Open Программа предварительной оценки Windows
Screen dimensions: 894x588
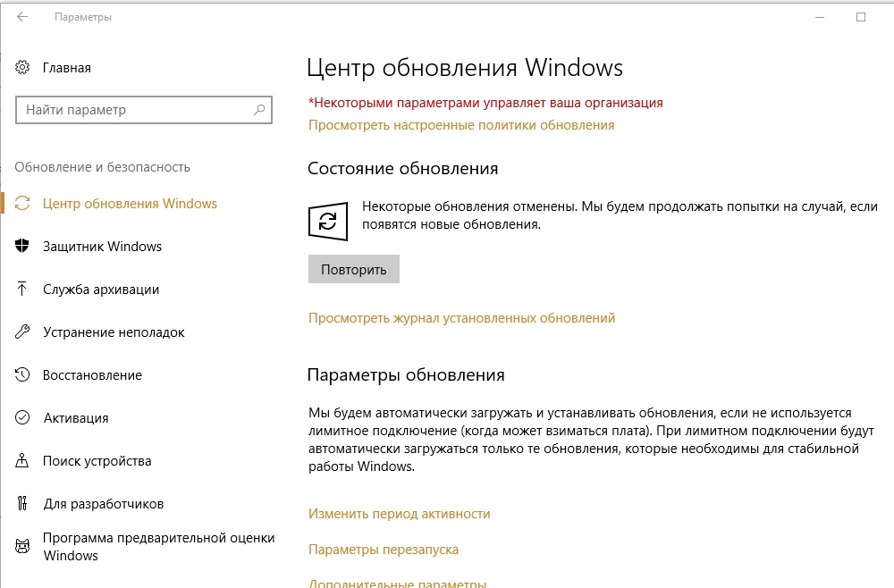pos(158,547)
